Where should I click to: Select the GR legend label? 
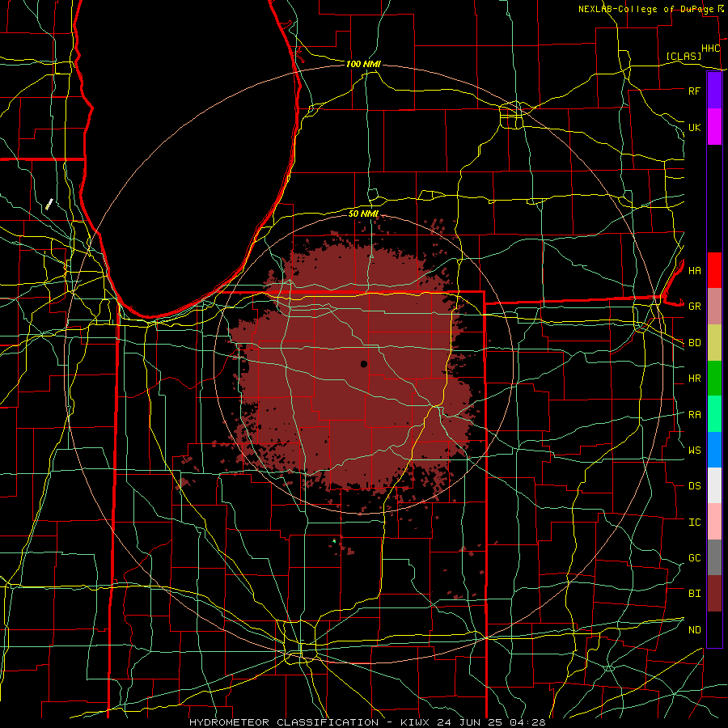click(694, 307)
